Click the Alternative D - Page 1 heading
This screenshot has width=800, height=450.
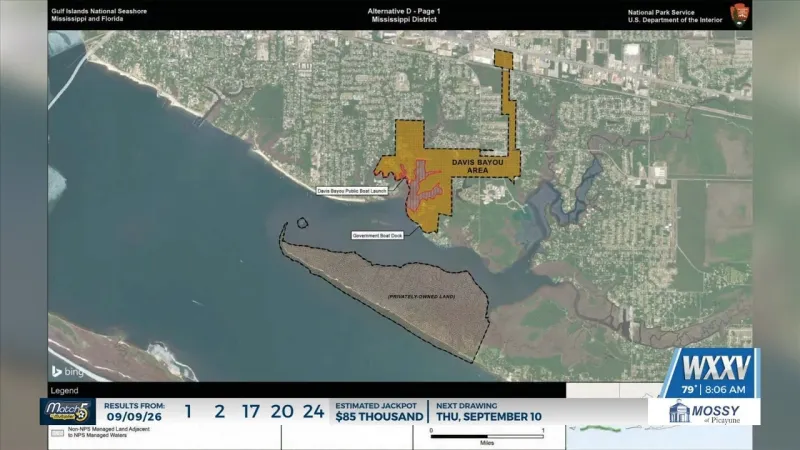404,11
